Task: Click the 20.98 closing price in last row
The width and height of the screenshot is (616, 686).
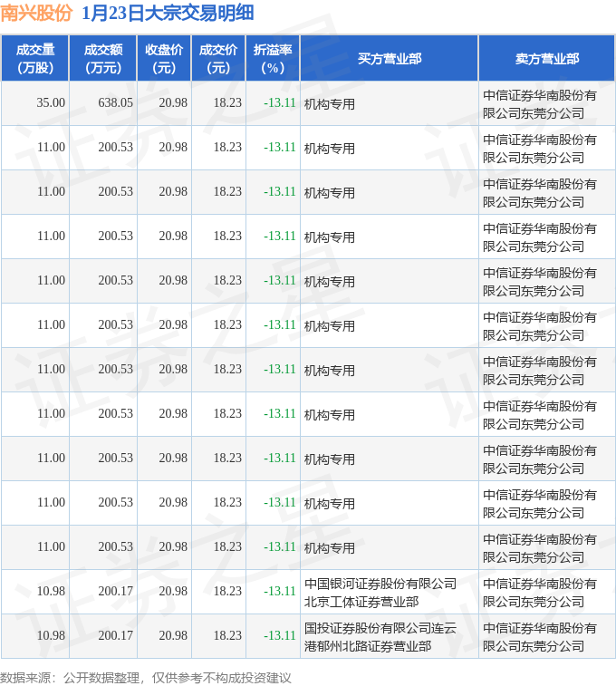Action: 173,636
